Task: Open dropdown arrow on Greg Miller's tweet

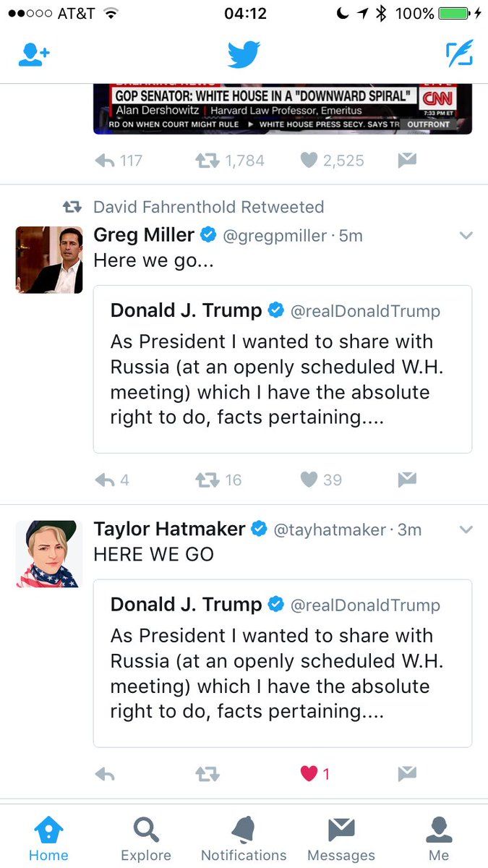Action: click(466, 236)
